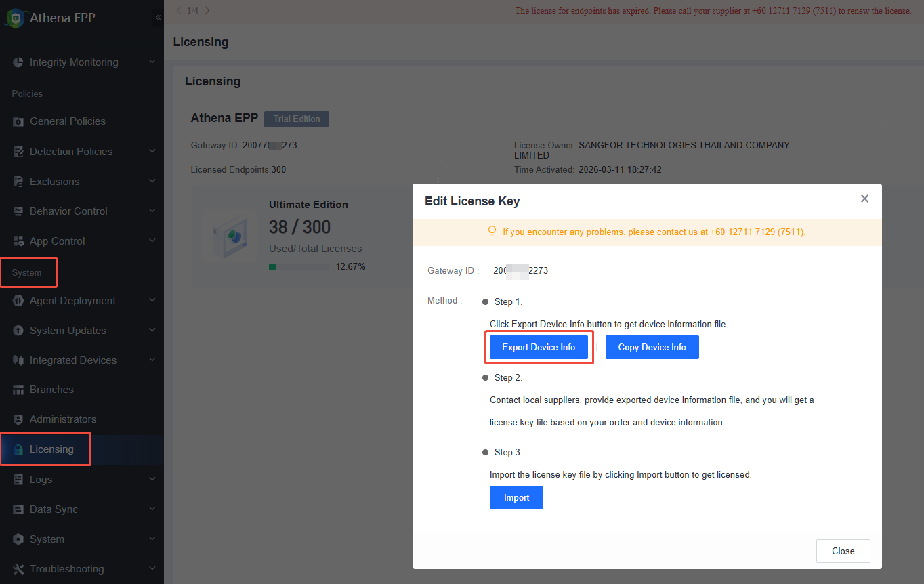Click the Branches icon
This screenshot has width=924, height=584.
(x=18, y=390)
